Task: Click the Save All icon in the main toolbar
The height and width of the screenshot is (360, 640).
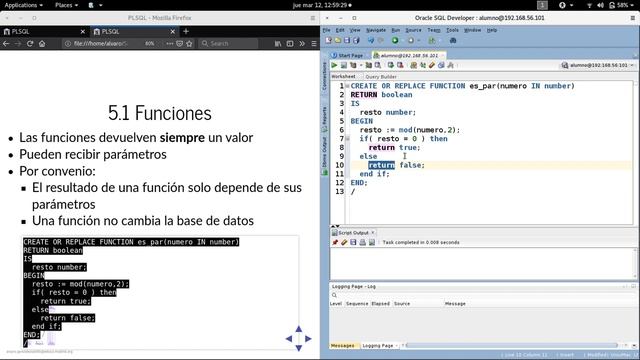Action: [x=356, y=40]
